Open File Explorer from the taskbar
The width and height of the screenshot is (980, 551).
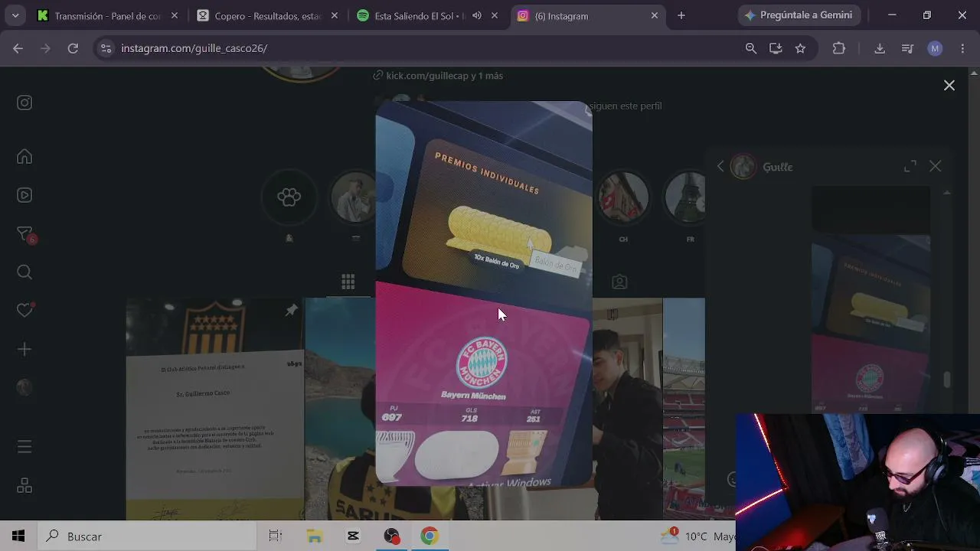pos(314,536)
